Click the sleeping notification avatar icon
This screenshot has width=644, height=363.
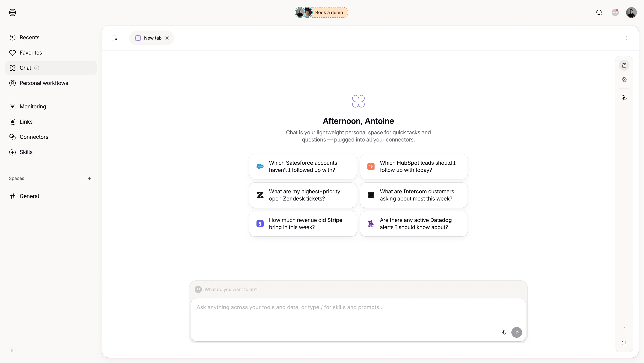click(x=615, y=13)
